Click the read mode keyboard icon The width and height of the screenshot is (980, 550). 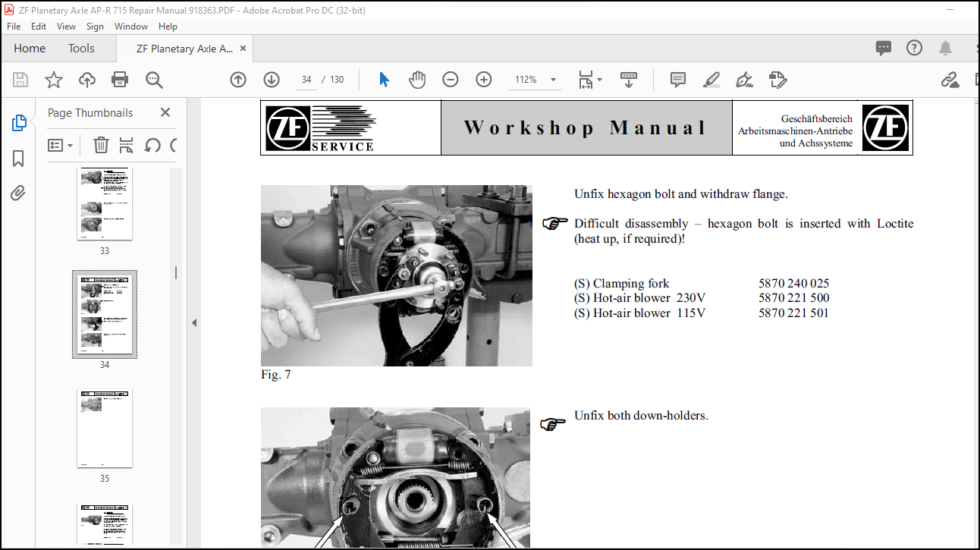pyautogui.click(x=628, y=80)
